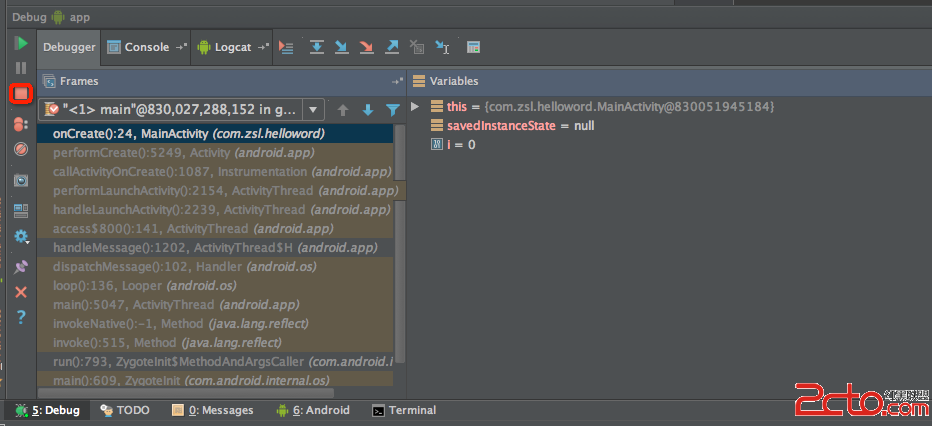Show execution point
The width and height of the screenshot is (932, 426).
[x=286, y=48]
